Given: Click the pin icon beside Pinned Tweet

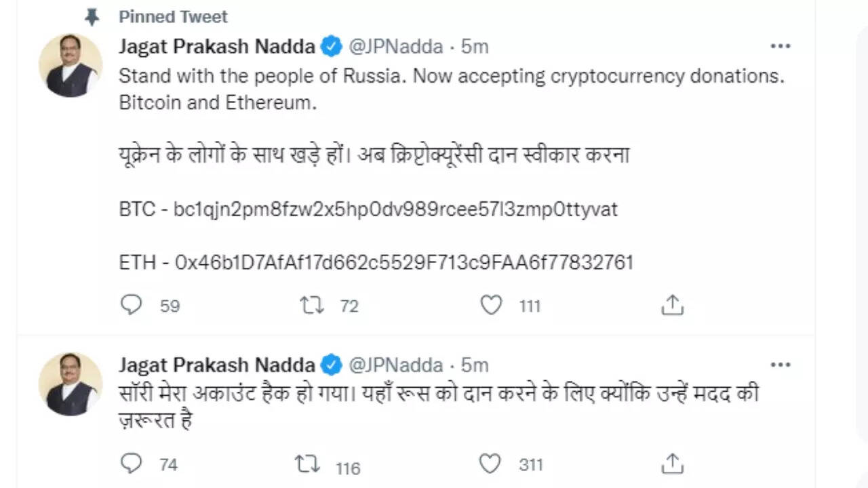Looking at the screenshot, I should pyautogui.click(x=92, y=17).
